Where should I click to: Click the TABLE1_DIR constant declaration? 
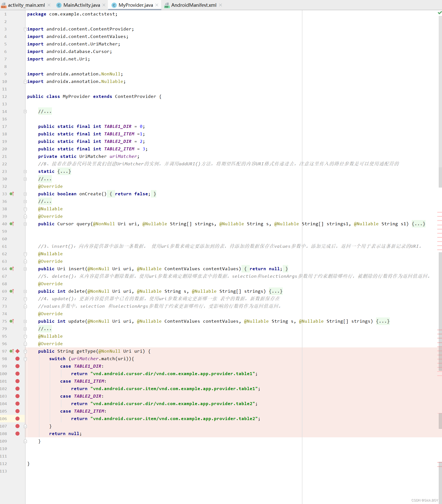(x=118, y=126)
